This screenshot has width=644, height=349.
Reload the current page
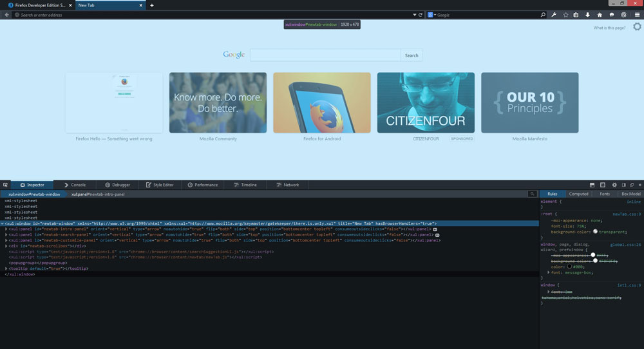tap(420, 15)
